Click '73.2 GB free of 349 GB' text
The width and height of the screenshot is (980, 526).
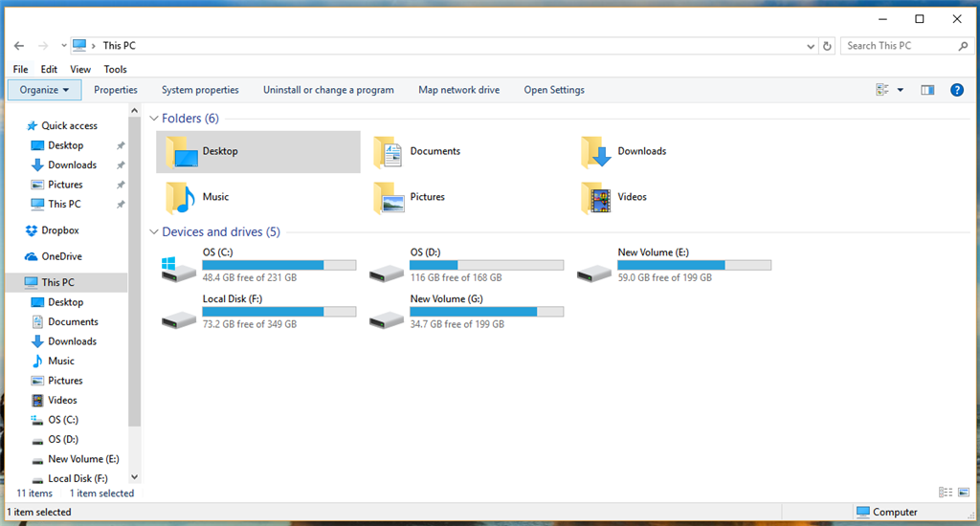tap(250, 324)
